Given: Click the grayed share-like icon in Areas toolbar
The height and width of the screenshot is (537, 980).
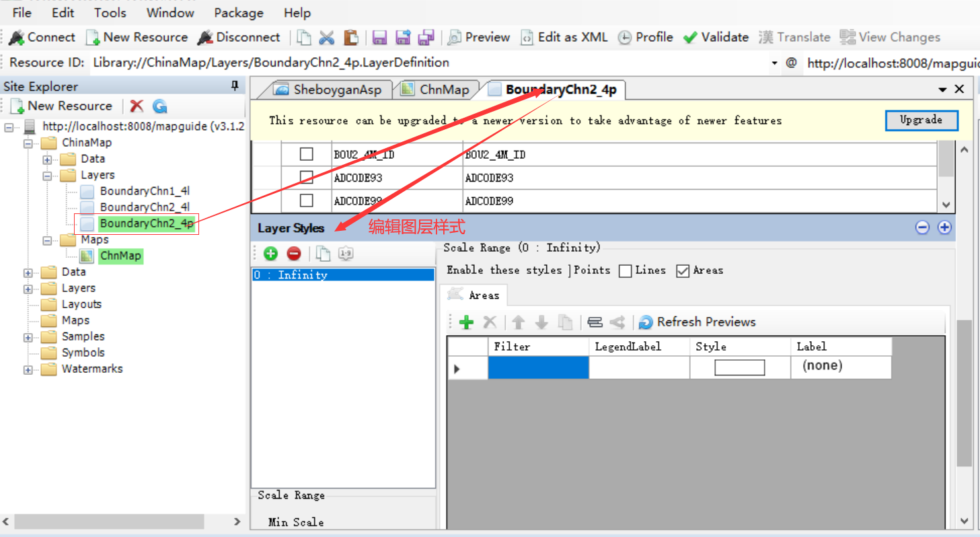Looking at the screenshot, I should (x=617, y=322).
